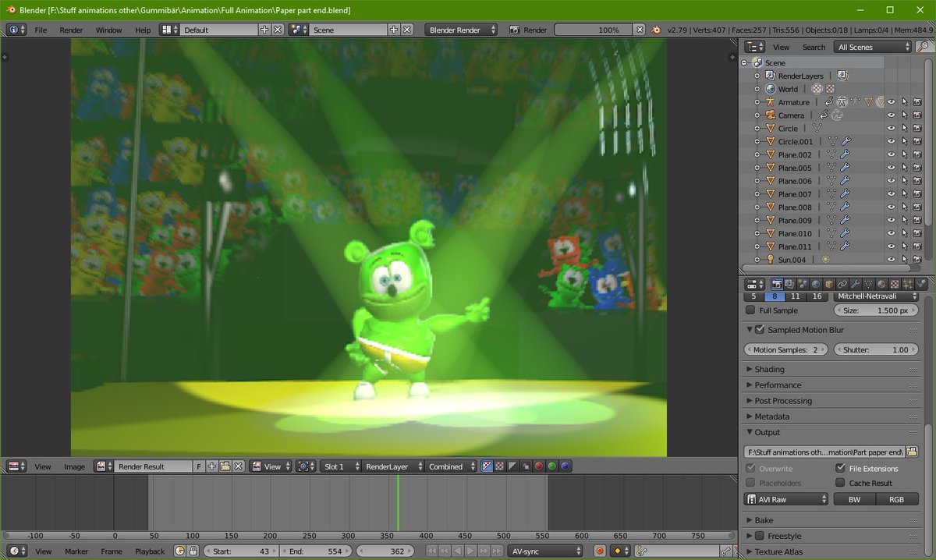Set anti-aliasing samples to 11
Image resolution: width=936 pixels, height=560 pixels.
coord(794,296)
